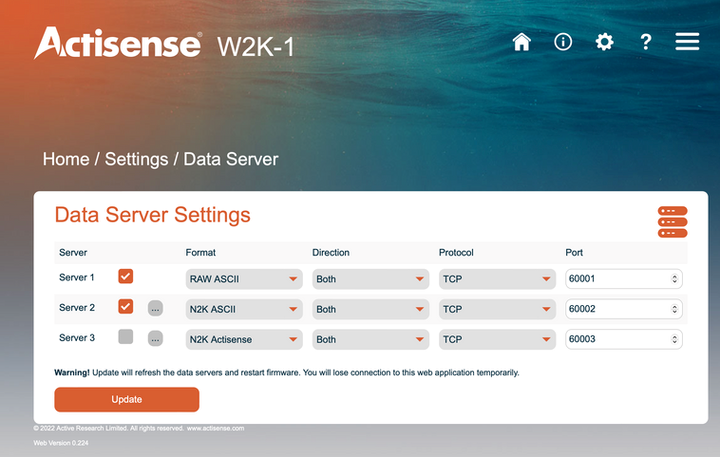Open settings with the gear icon
Viewport: 720px width, 457px height.
point(604,42)
